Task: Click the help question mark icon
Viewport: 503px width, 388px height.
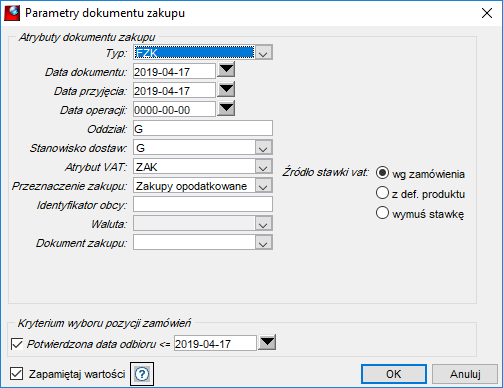Action: click(x=142, y=374)
